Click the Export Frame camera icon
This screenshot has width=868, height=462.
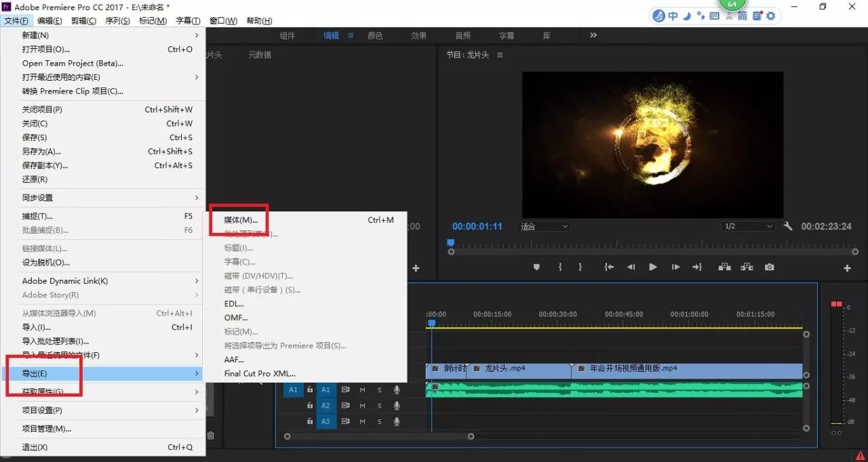point(769,268)
